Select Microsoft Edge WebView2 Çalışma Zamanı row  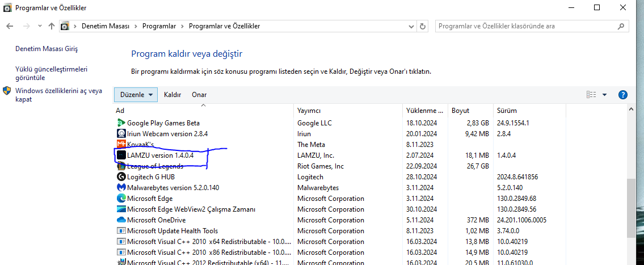tap(340, 209)
